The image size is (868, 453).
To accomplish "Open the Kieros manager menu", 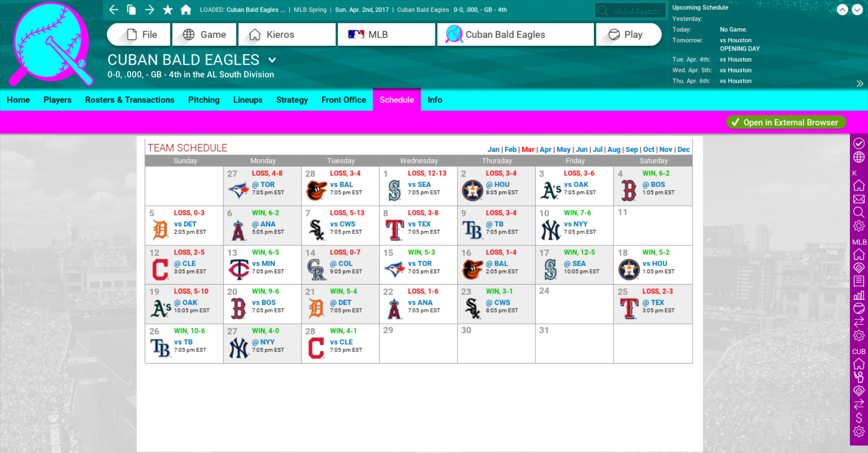I will pyautogui.click(x=287, y=35).
